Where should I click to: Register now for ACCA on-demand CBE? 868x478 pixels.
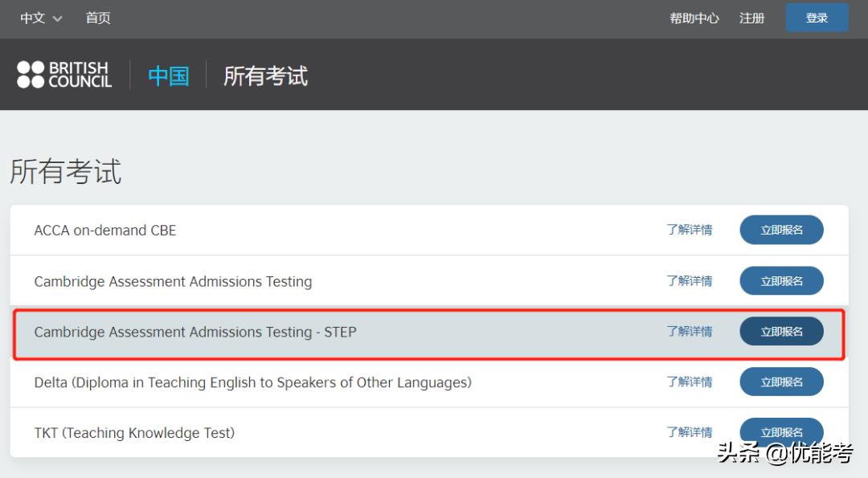tap(781, 230)
